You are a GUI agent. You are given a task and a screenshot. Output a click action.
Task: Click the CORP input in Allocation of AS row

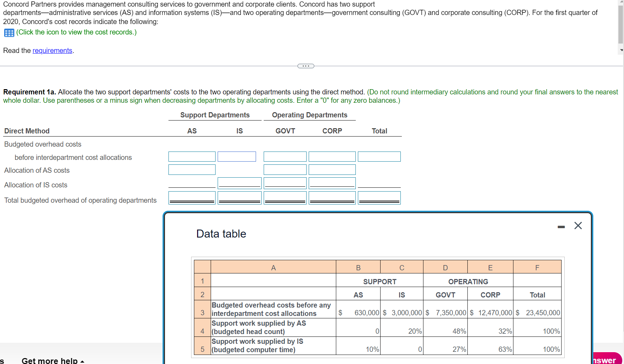pos(332,170)
